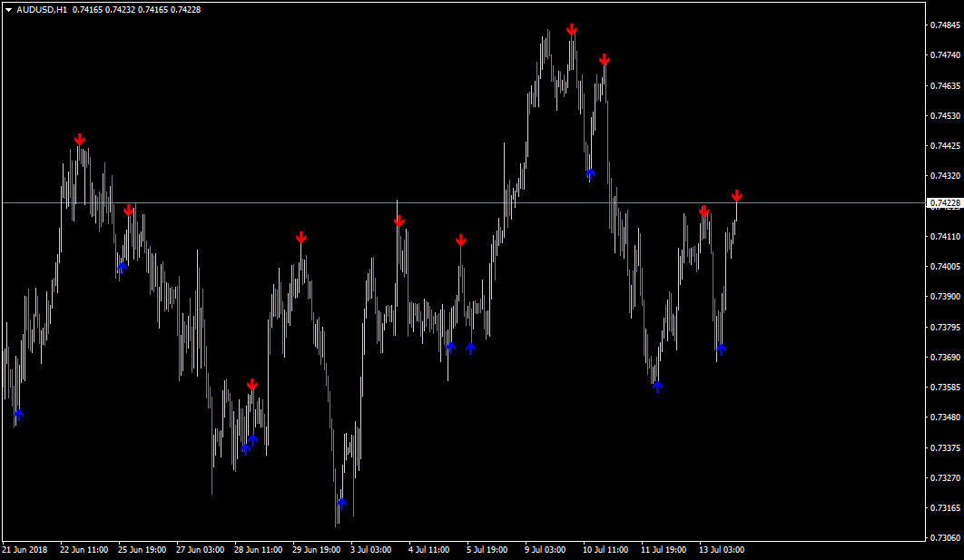
Task: Click the 0.73480 price axis label
Action: point(945,418)
